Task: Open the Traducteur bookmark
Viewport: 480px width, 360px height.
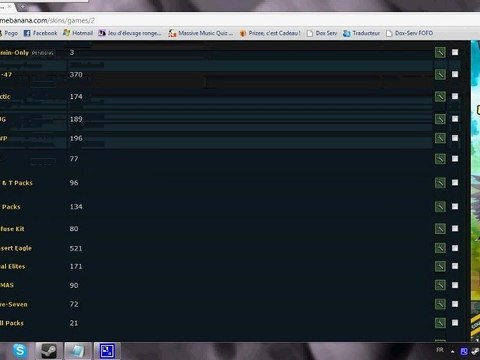Action: coord(362,33)
